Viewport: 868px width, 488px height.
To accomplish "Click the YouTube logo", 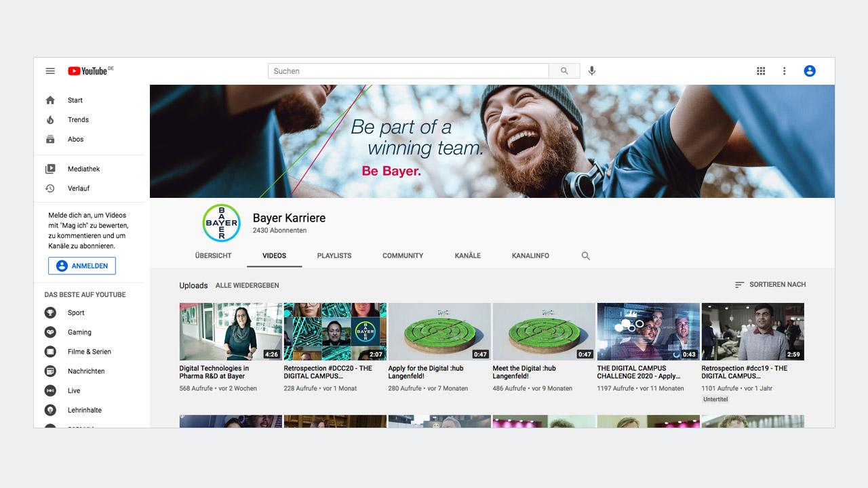I will 90,71.
